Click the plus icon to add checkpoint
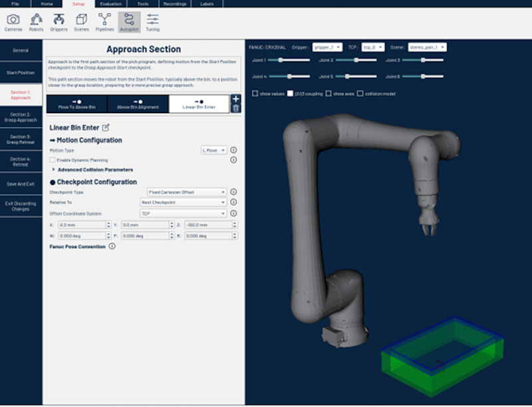This screenshot has height=407, width=532. coord(235,99)
